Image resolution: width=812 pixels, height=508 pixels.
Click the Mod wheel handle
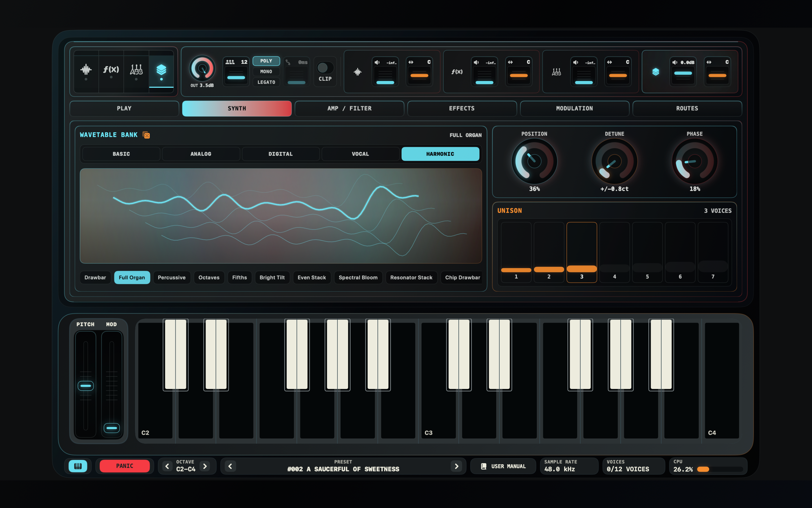(x=111, y=428)
